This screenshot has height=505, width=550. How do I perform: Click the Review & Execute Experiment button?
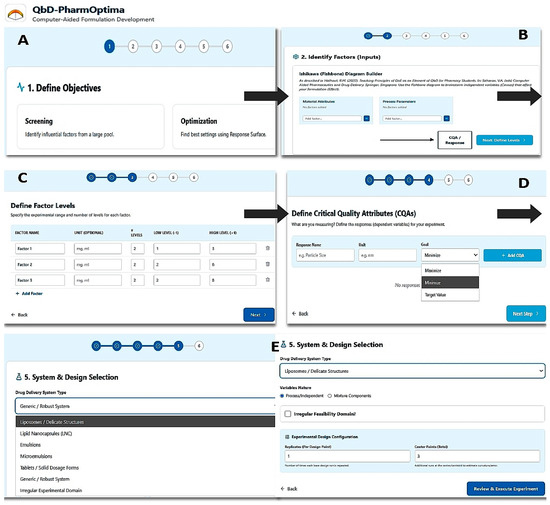tap(506, 489)
